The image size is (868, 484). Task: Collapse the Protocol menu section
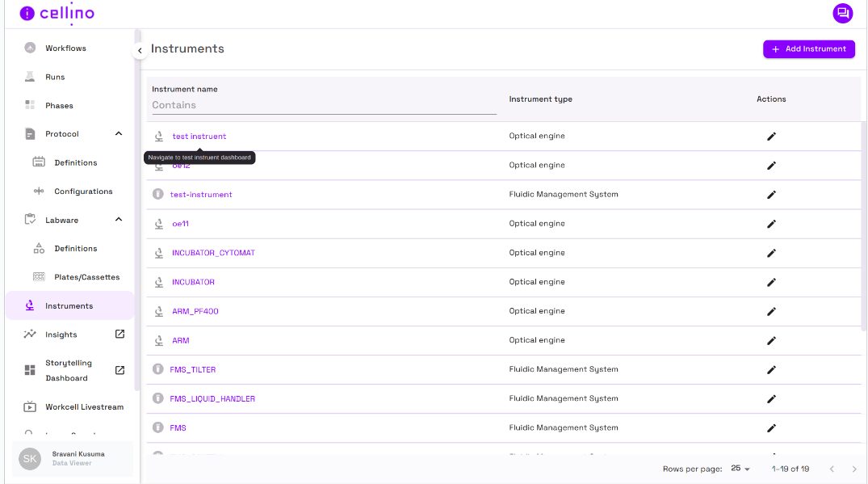119,134
